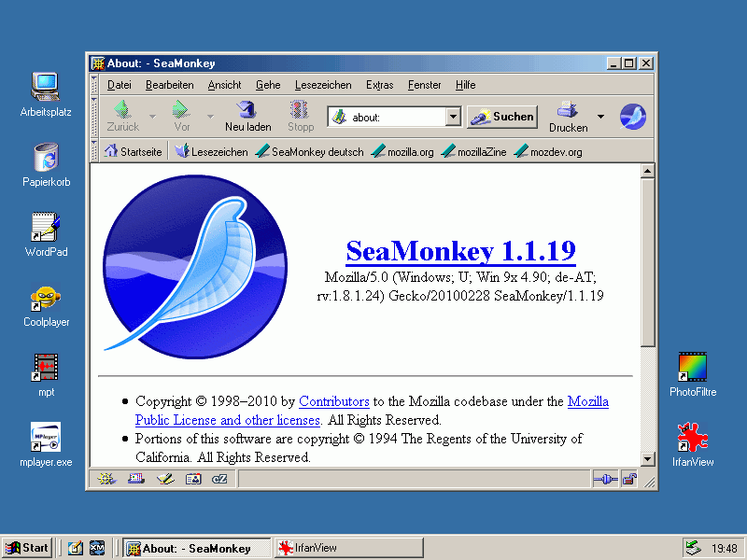The image size is (747, 560).
Task: Collapse the menu bar grippy
Action: point(94,84)
